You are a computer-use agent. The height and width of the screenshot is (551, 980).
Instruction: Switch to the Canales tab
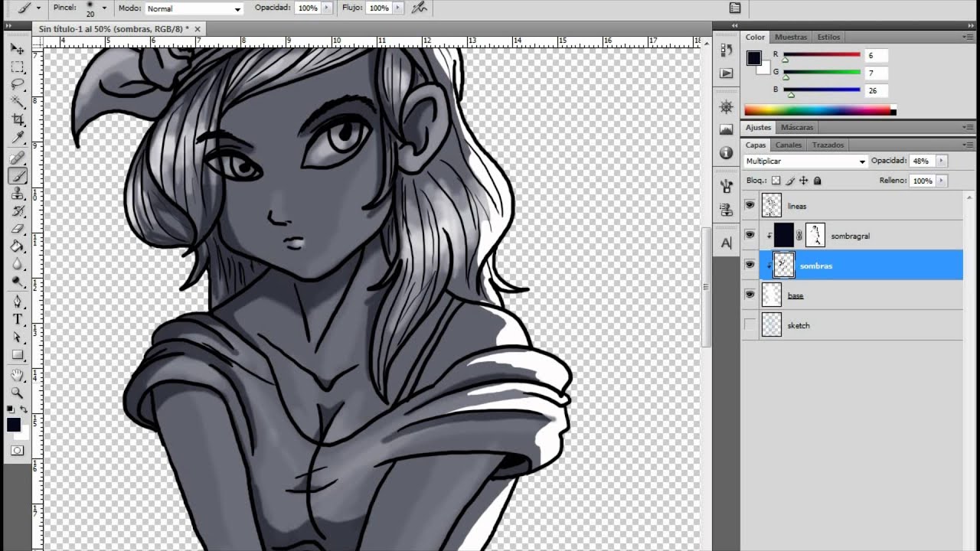tap(789, 145)
